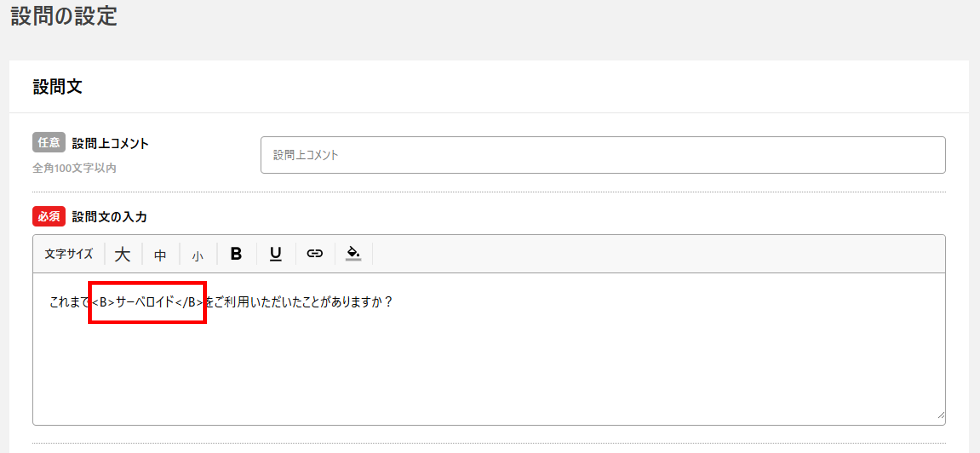Image resolution: width=980 pixels, height=453 pixels.
Task: Select the large 大 font size button
Action: point(123,254)
